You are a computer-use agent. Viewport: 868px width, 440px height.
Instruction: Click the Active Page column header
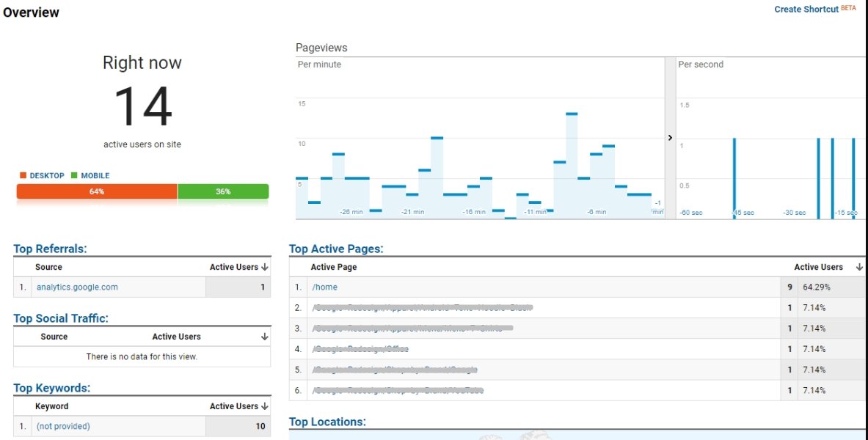[x=334, y=268]
